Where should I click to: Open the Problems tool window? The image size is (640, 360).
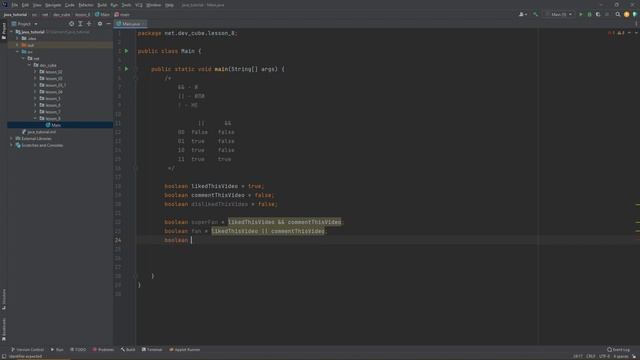(103, 350)
